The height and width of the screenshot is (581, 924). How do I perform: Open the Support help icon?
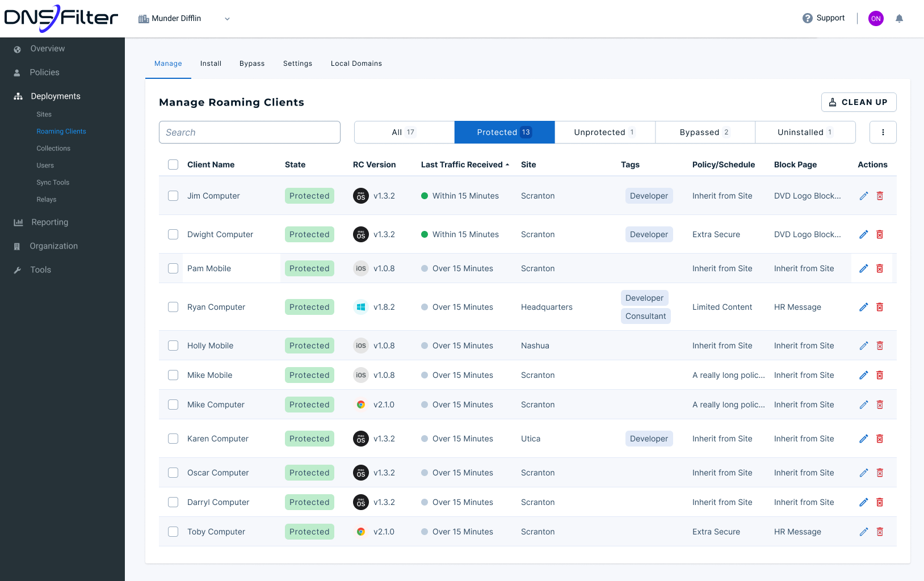click(x=807, y=18)
